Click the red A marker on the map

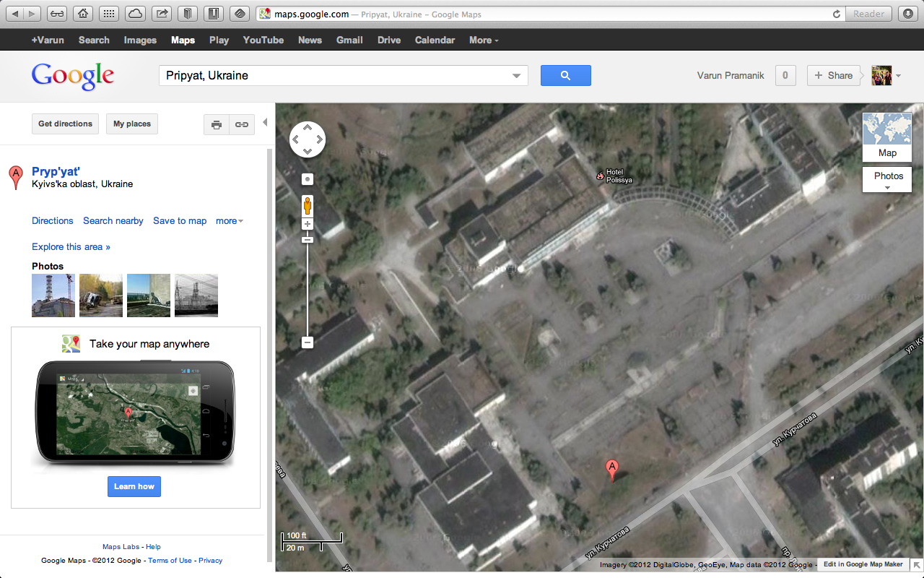click(612, 470)
